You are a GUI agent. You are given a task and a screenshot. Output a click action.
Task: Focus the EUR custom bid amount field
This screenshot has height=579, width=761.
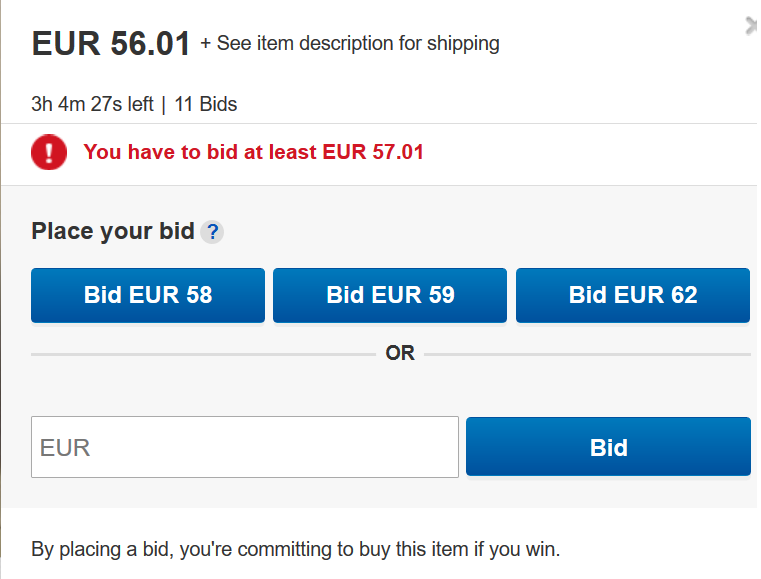pyautogui.click(x=245, y=447)
